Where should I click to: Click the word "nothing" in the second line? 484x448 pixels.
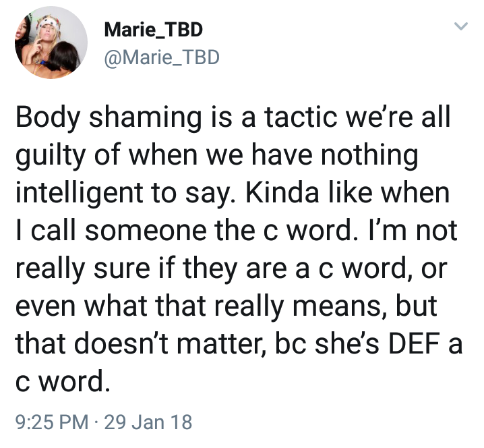[x=369, y=156]
